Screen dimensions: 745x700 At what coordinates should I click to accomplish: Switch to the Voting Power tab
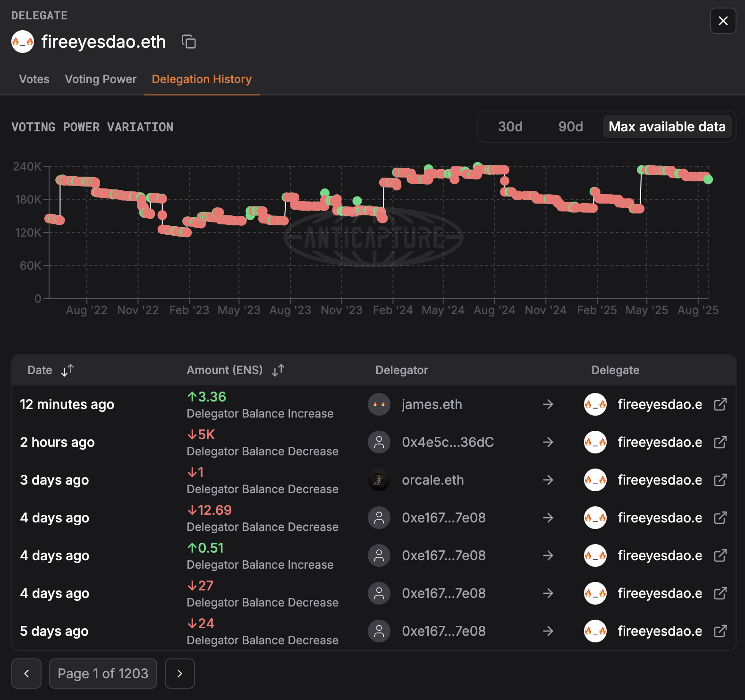point(101,79)
